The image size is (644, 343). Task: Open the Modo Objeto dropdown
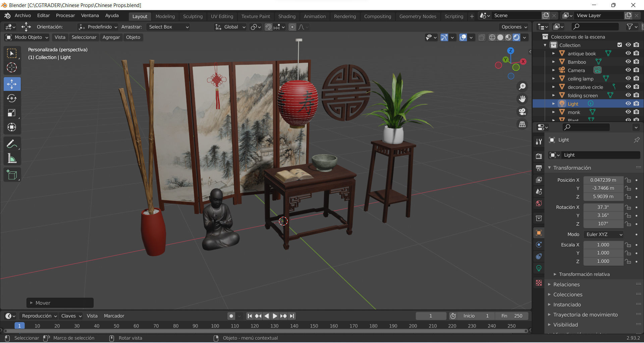tap(27, 37)
